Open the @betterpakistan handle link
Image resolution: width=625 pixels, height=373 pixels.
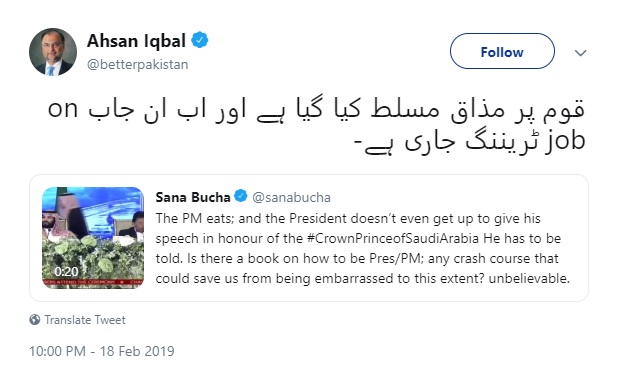[x=138, y=65]
